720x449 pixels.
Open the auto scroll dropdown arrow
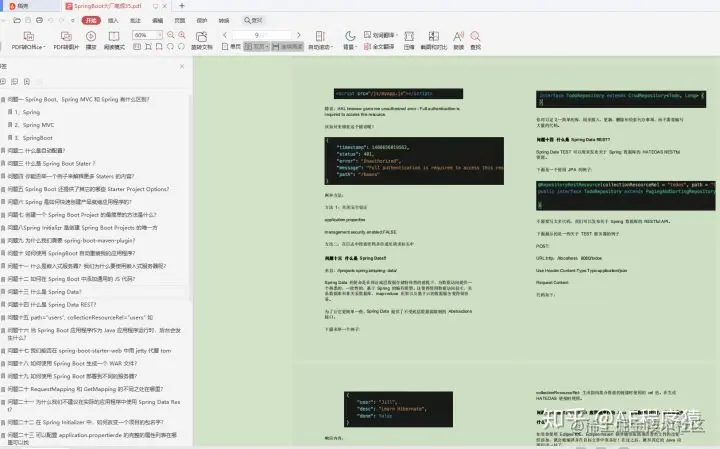pyautogui.click(x=332, y=47)
